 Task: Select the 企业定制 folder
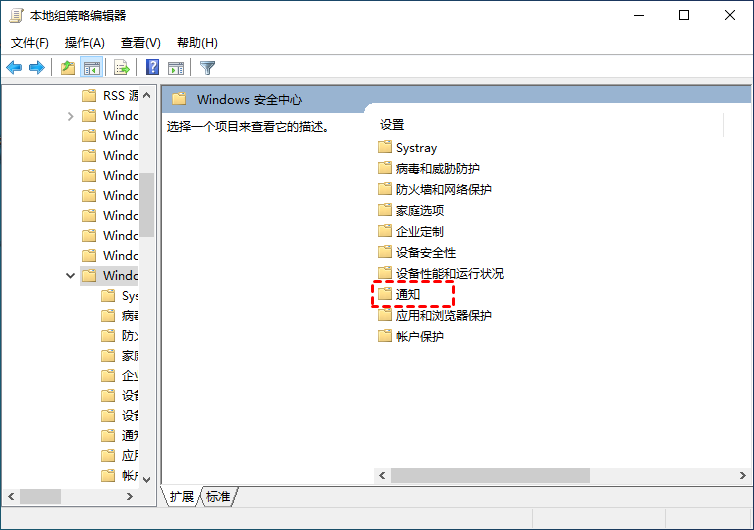click(411, 231)
